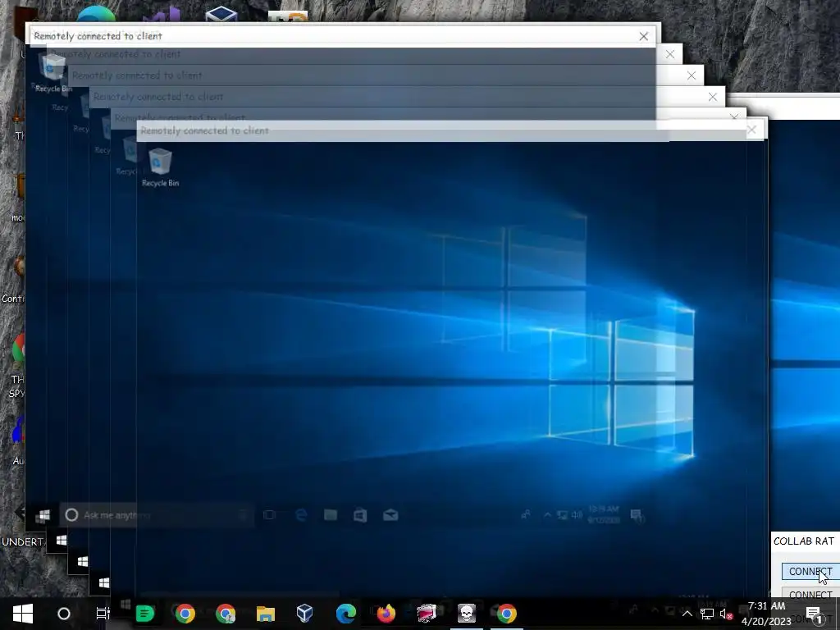
Task: Open the Store icon on the remote taskbar
Action: [360, 515]
